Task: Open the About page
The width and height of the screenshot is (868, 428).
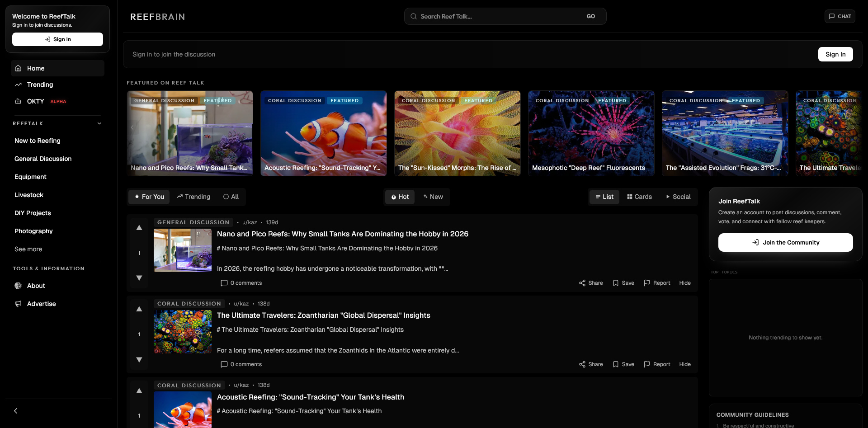Action: click(x=57, y=286)
